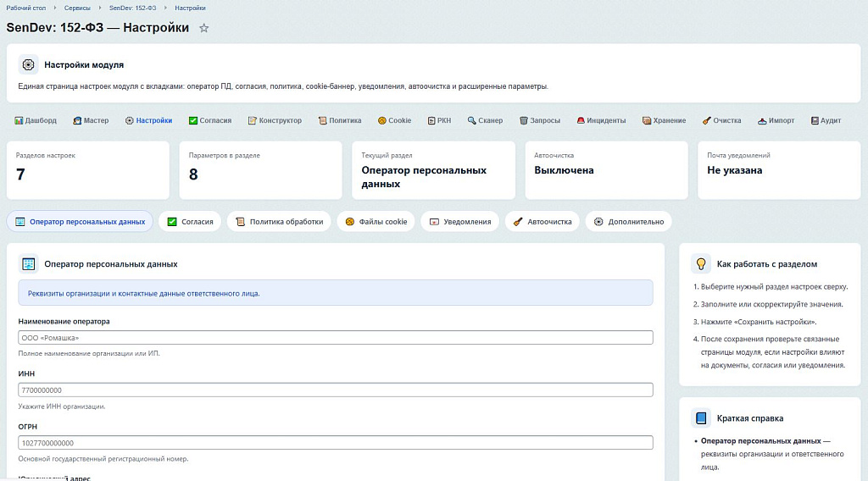The image size is (868, 481).
Task: Click the Рабочий стол breadcrumb link
Action: pos(24,7)
